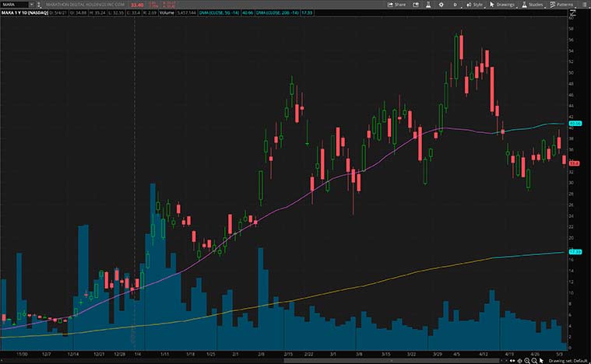Open chart settings gear icon
Screen dimensions: 591x364
pos(441,4)
